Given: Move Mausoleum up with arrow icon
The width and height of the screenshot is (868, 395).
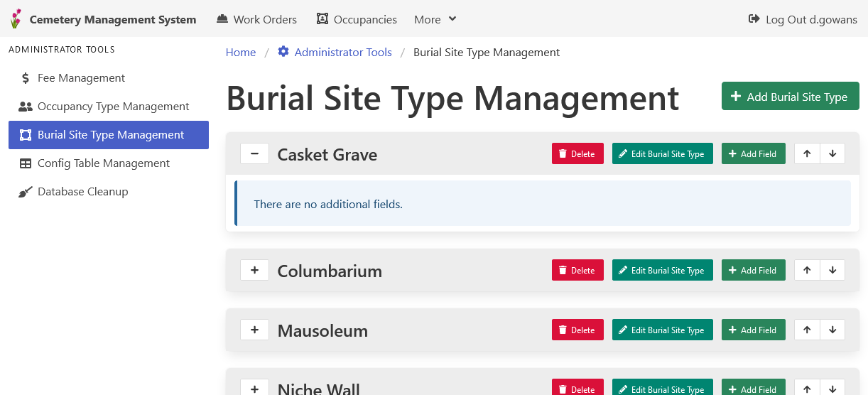Looking at the screenshot, I should [x=807, y=330].
